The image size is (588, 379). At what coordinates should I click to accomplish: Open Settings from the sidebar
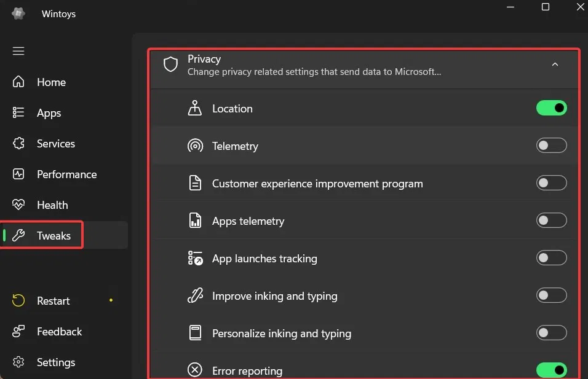55,362
